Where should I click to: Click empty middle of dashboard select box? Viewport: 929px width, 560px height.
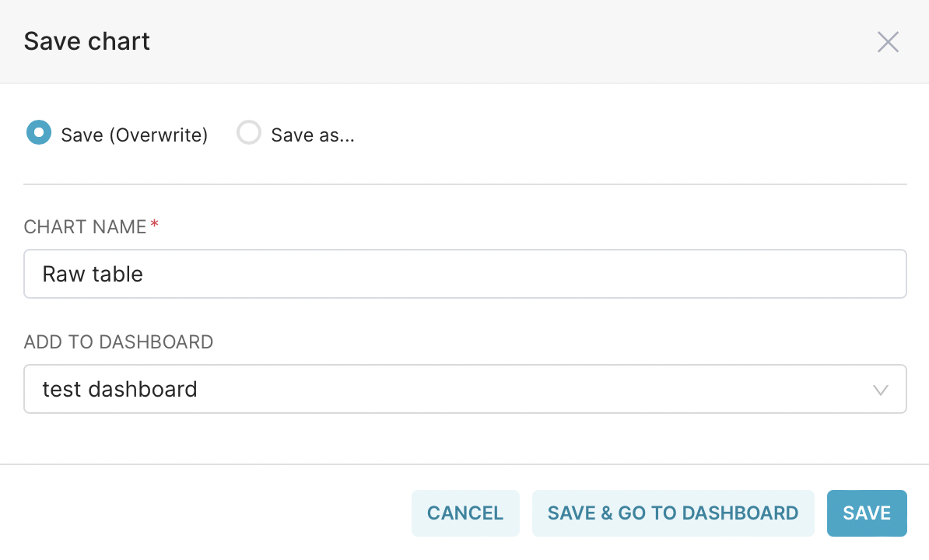tap(506, 389)
